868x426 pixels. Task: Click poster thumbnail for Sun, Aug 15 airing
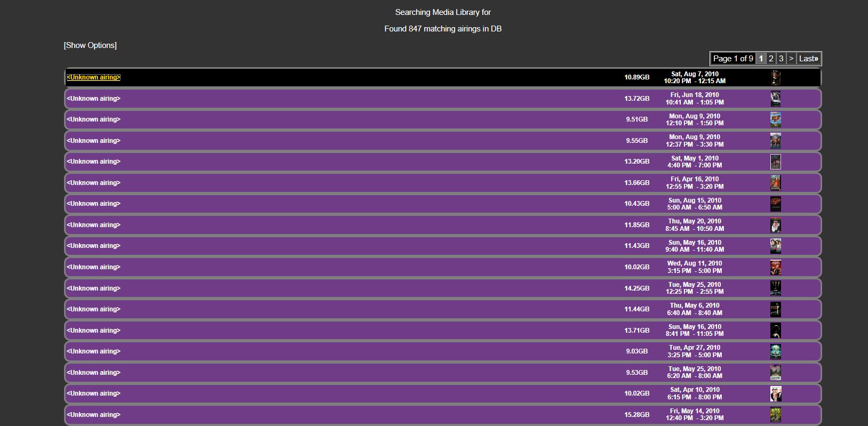pyautogui.click(x=776, y=204)
